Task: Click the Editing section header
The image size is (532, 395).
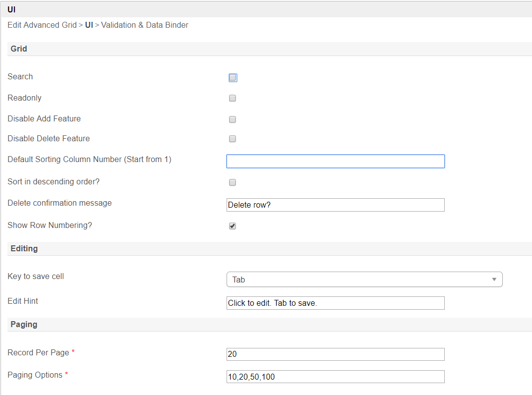Action: click(24, 249)
